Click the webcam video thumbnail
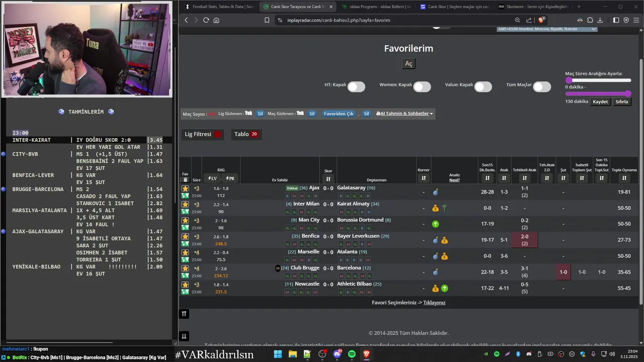The width and height of the screenshot is (644, 362). 87,49
